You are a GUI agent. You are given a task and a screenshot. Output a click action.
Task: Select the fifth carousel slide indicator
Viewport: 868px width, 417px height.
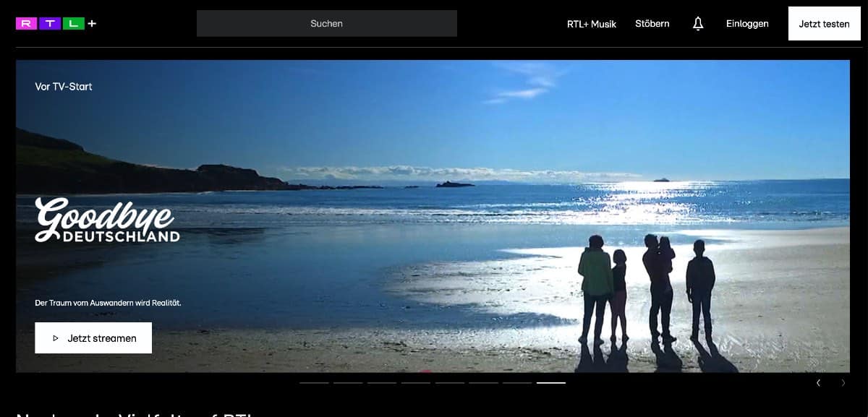(450, 382)
